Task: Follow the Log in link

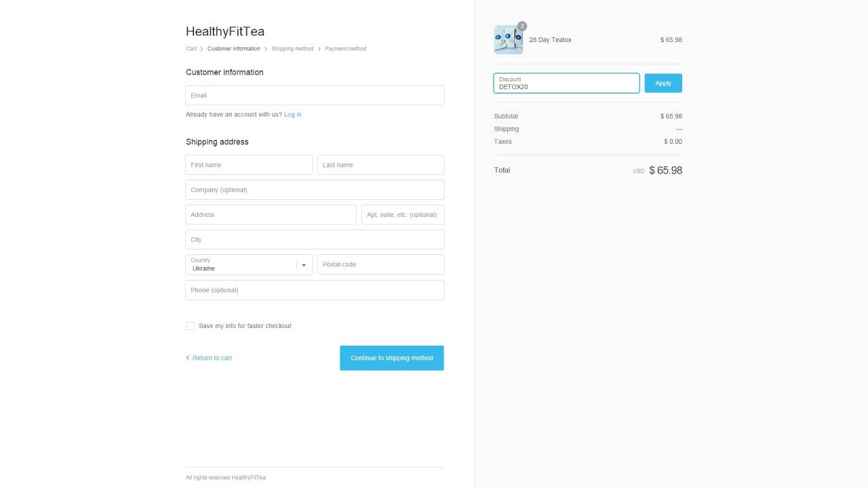Action: (292, 115)
